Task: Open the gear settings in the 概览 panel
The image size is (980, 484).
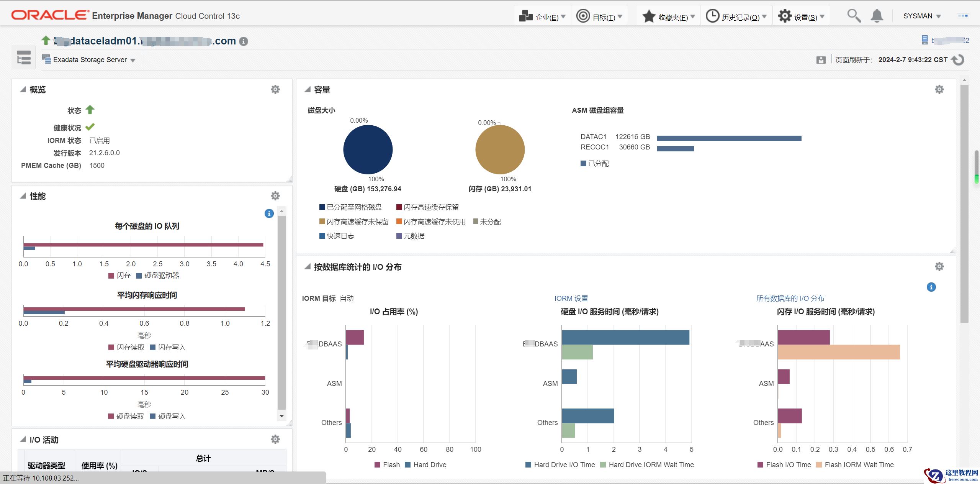Action: pos(275,89)
